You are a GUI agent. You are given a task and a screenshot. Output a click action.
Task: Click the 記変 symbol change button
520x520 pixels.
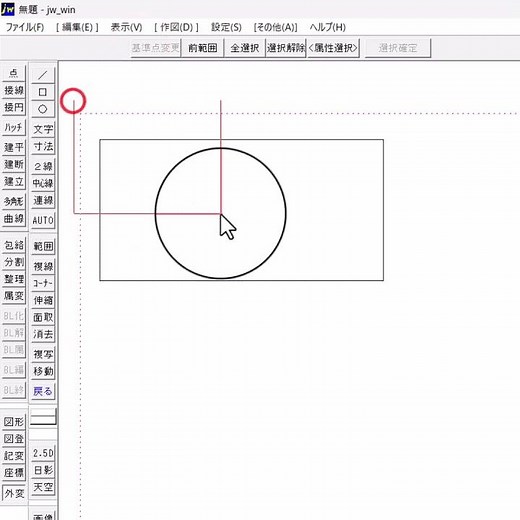click(x=14, y=456)
